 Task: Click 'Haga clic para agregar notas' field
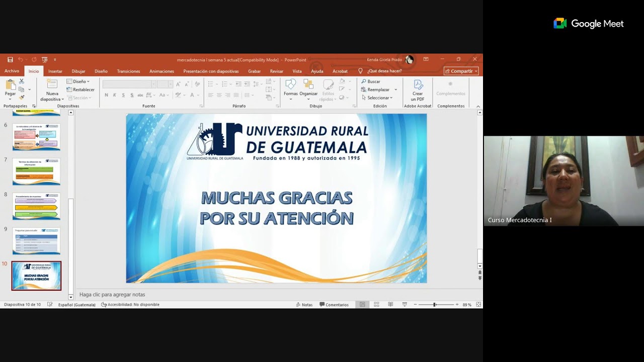(x=112, y=295)
